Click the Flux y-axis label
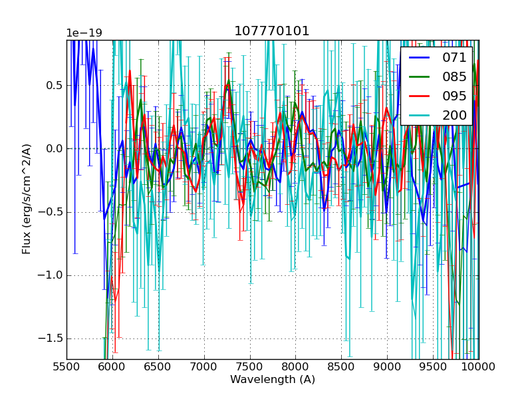Screen dimensions: 532x399 [27, 199]
